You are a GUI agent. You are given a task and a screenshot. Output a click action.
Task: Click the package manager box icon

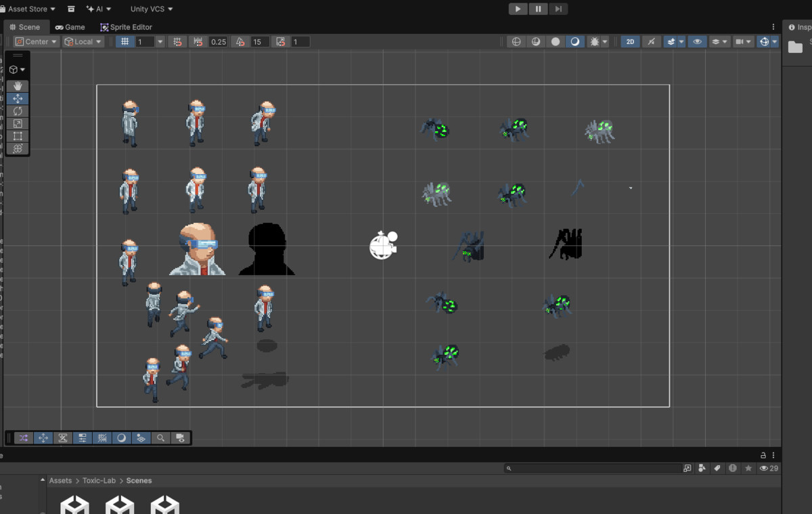[x=72, y=9]
